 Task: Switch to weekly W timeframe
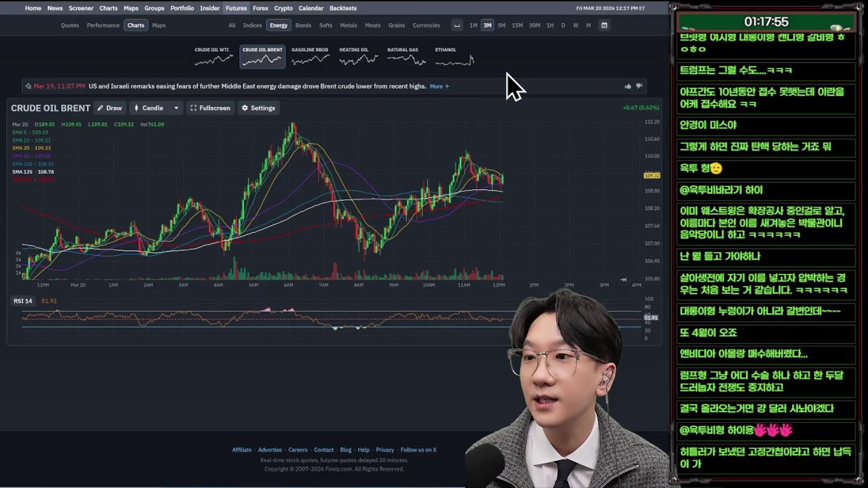coord(576,25)
